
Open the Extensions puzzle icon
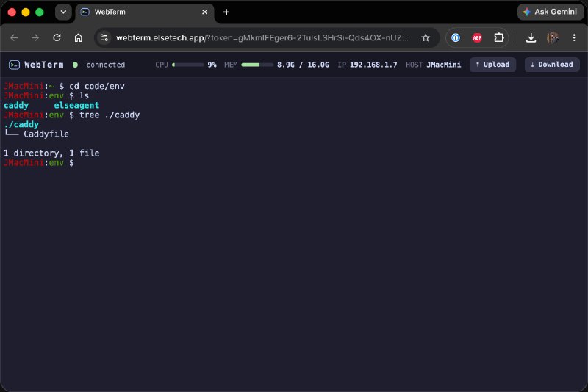pyautogui.click(x=499, y=37)
